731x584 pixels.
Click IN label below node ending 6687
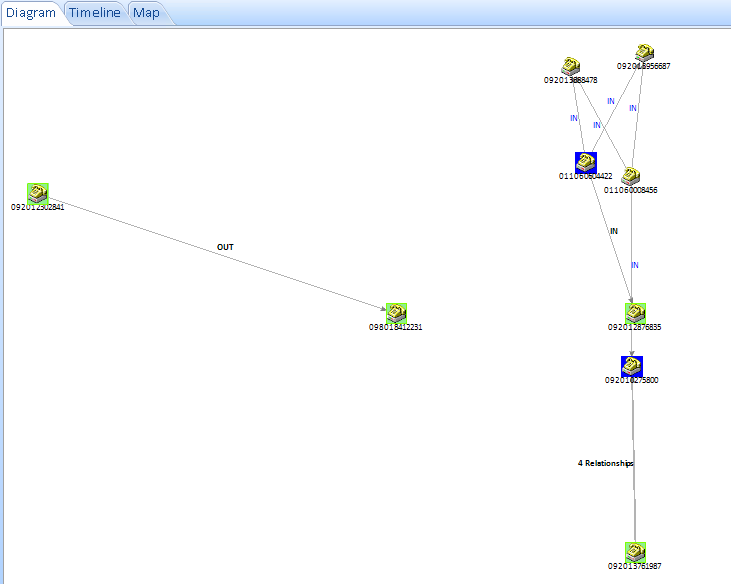633,107
